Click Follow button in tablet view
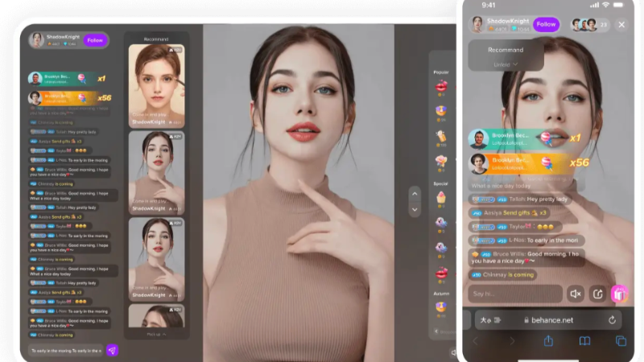 click(95, 40)
